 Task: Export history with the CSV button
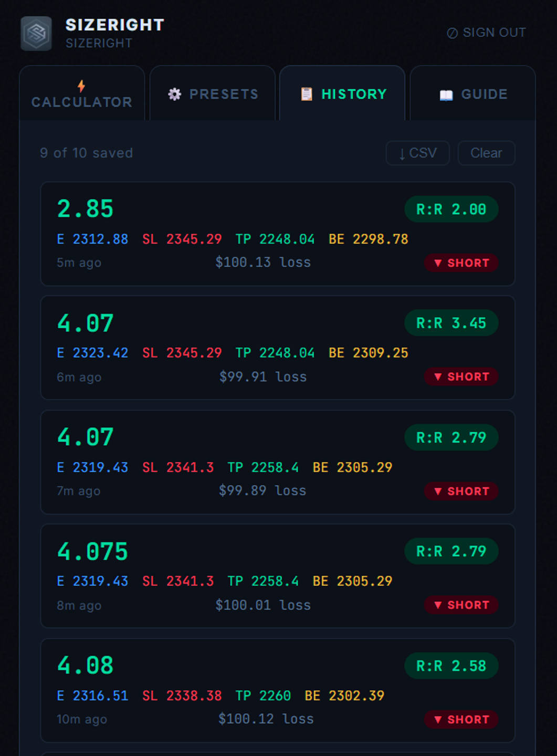pos(417,153)
